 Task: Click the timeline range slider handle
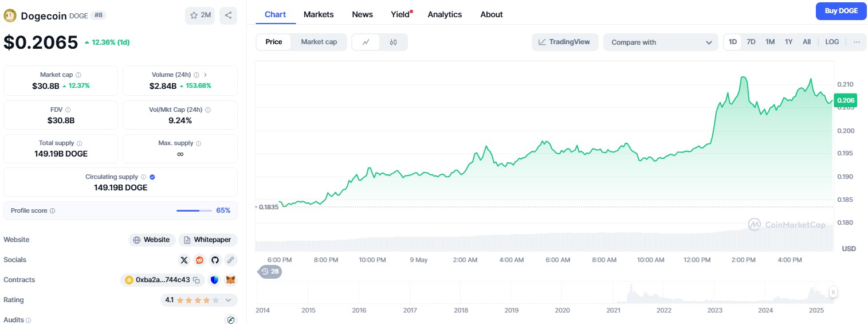(x=833, y=292)
